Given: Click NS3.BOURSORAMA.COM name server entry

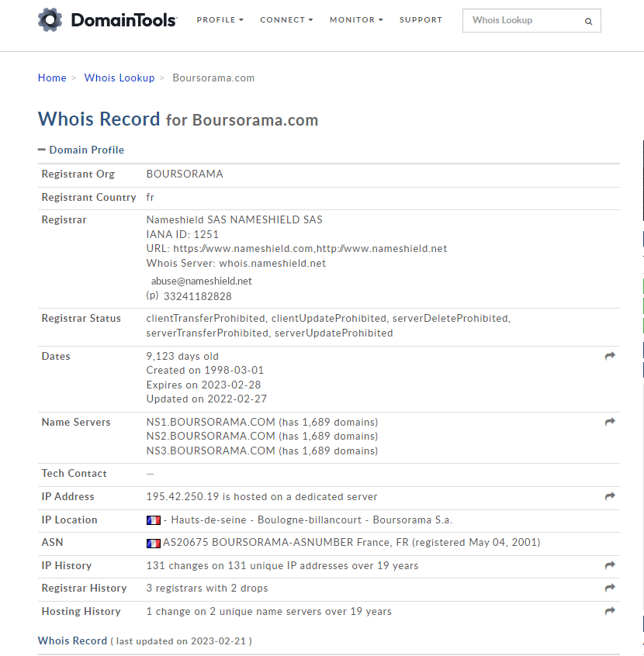Looking at the screenshot, I should click(262, 451).
